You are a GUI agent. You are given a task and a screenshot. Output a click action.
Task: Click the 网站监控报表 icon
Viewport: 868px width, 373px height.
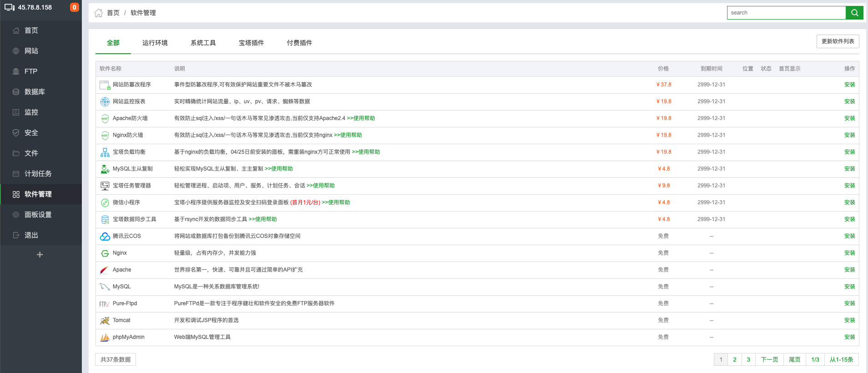click(105, 102)
